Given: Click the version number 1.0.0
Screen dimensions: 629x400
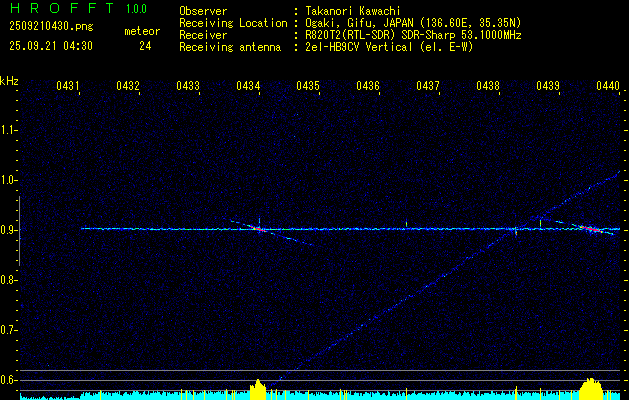Looking at the screenshot, I should click(136, 9).
